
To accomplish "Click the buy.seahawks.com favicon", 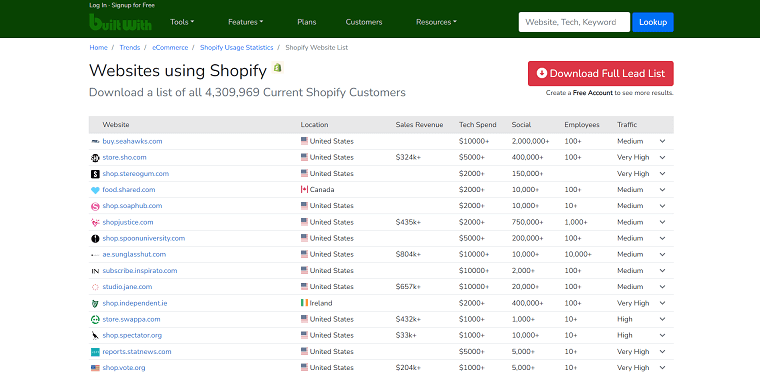I will [x=95, y=142].
